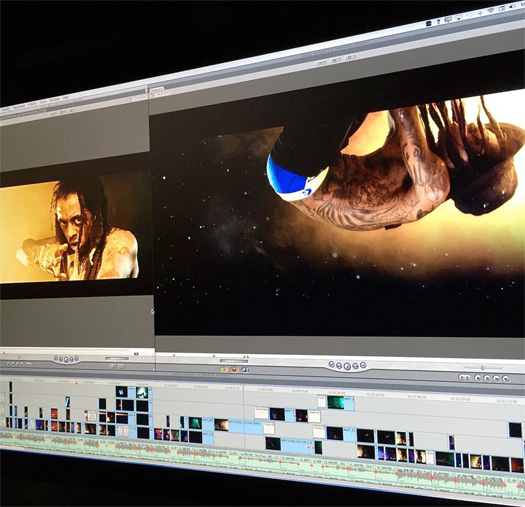Image resolution: width=525 pixels, height=507 pixels.
Task: Click Play In to Out in Canvas
Action: tap(339, 365)
